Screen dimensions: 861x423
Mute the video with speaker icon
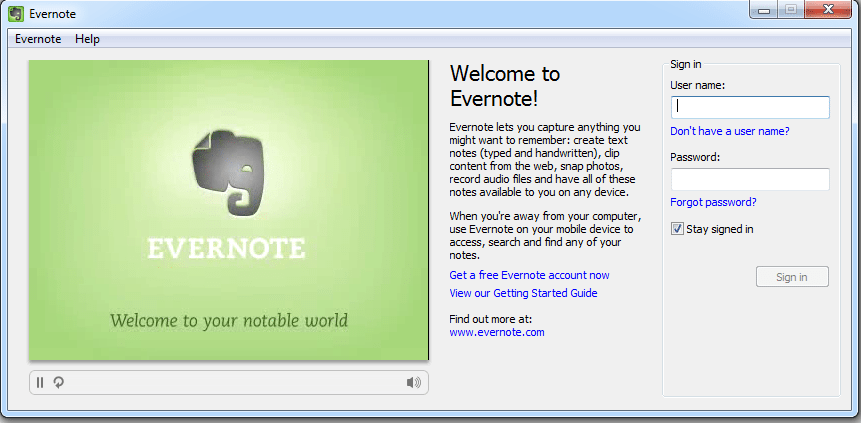coord(413,382)
